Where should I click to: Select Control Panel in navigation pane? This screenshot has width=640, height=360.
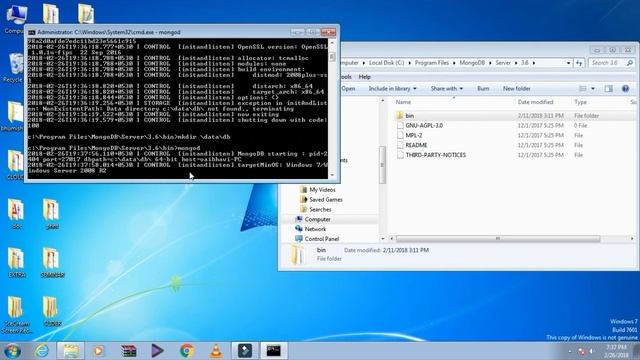point(321,239)
